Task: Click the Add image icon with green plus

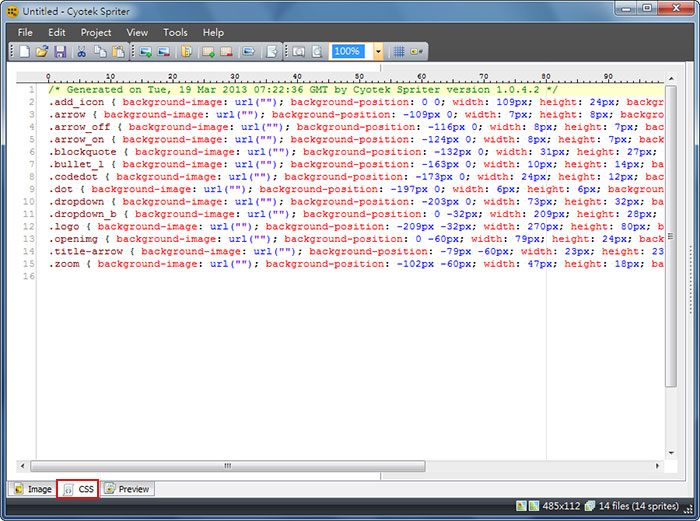Action: pos(146,52)
